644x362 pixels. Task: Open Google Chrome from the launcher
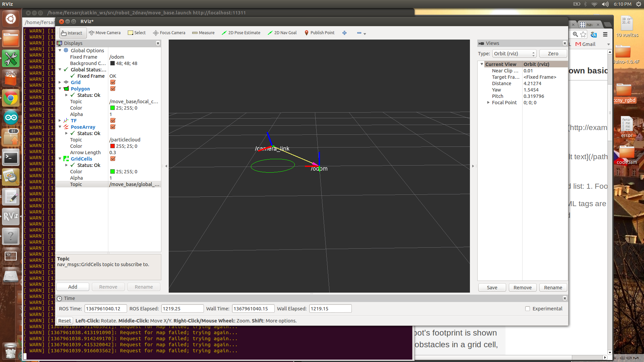pos(11,98)
